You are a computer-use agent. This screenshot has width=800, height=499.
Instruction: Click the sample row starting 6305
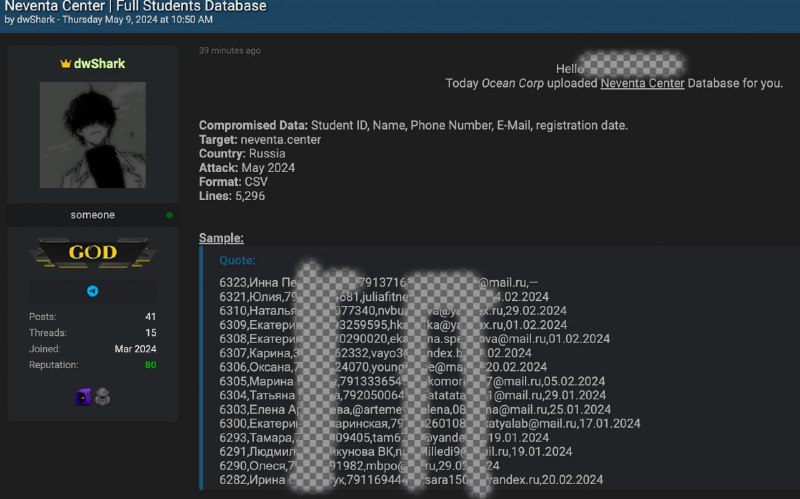[412, 381]
